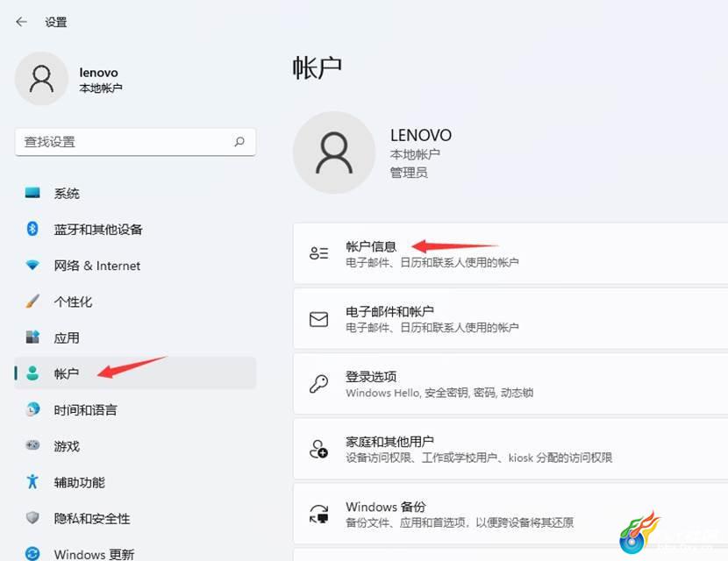The image size is (728, 561).
Task: Open 蓝牙和其他设备 settings
Action: point(136,229)
